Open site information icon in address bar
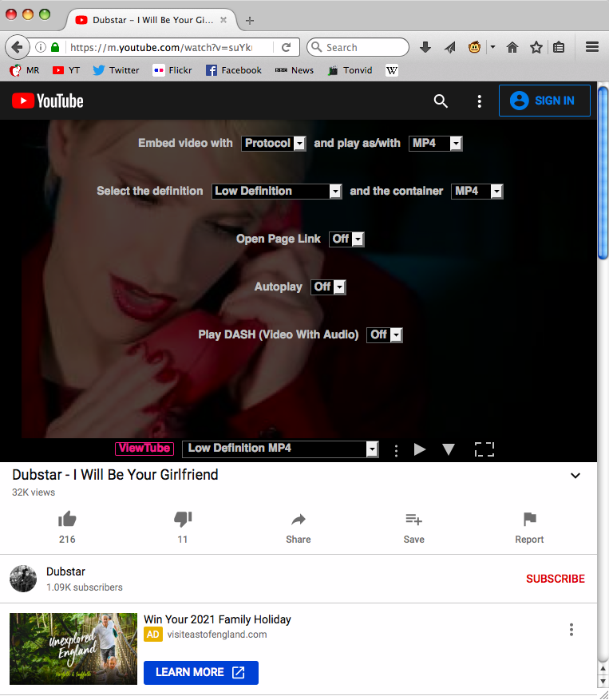The width and height of the screenshot is (609, 700). (41, 47)
